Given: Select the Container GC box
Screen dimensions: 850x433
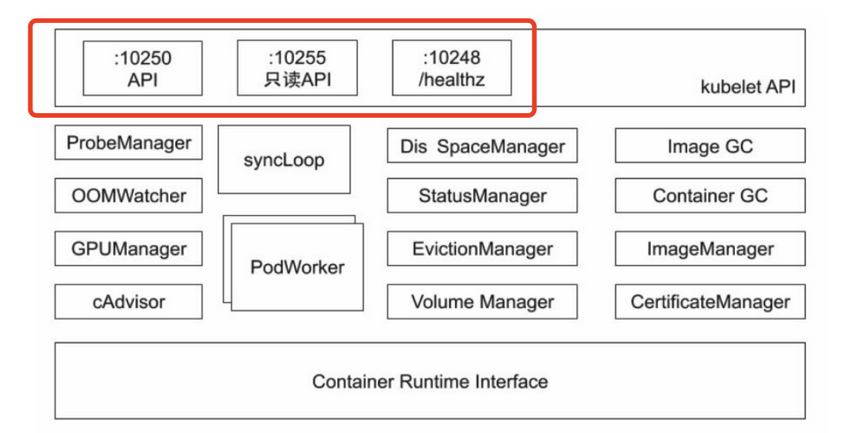Looking at the screenshot, I should tap(709, 196).
